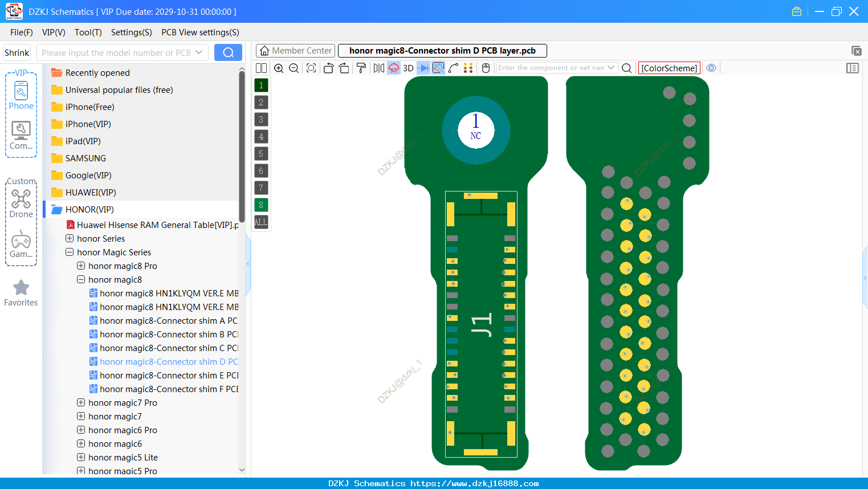
Task: Open PCB View settings(S) menu
Action: (200, 32)
